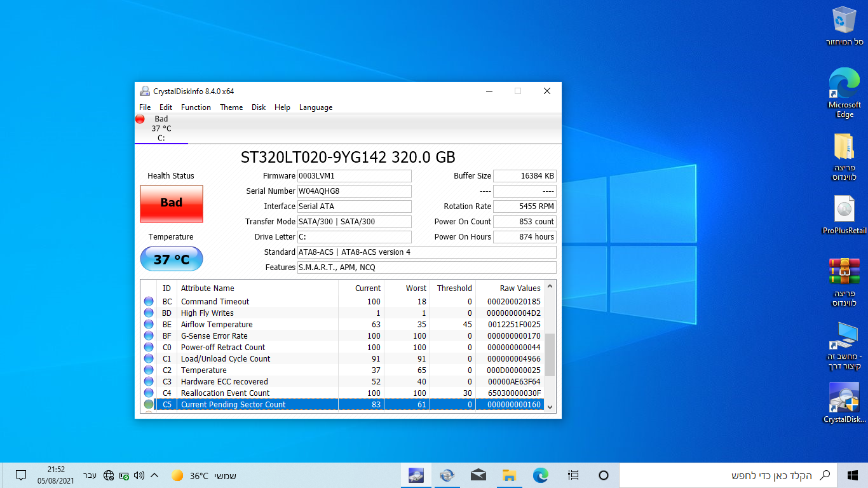Viewport: 868px width, 488px height.
Task: Click the Raw Values column header
Action: coord(510,288)
